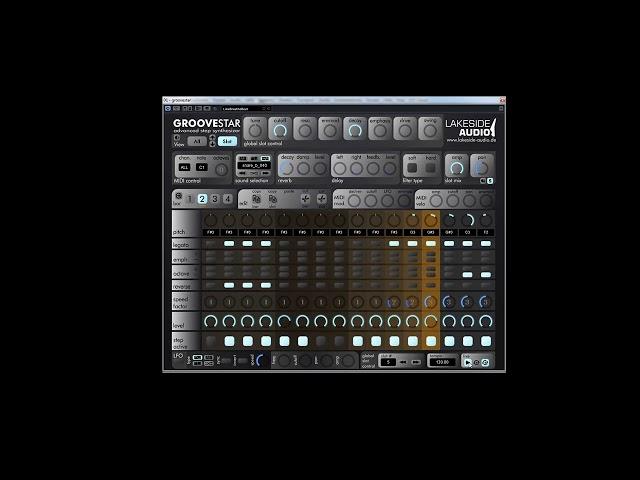
Task: Click the global decay knob
Action: point(354,129)
